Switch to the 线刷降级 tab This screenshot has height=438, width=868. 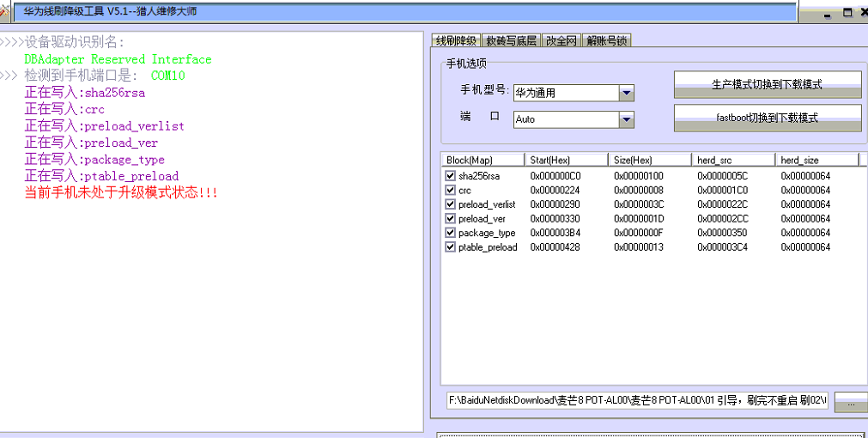click(456, 40)
